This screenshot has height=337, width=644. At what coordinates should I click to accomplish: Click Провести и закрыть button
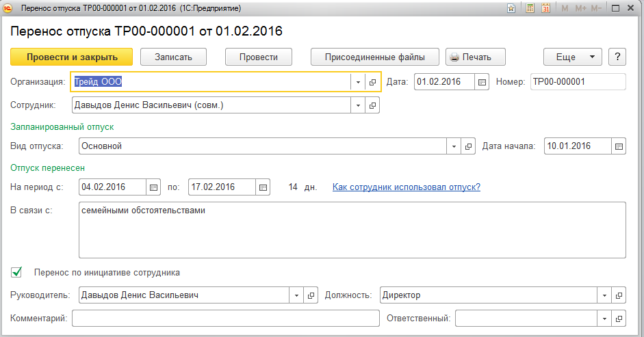point(71,57)
